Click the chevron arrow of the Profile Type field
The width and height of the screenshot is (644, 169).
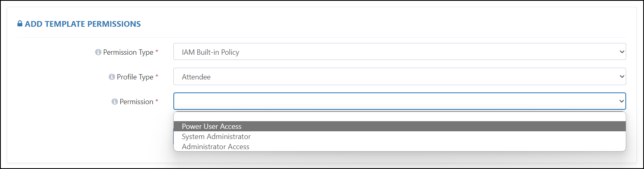coord(622,77)
